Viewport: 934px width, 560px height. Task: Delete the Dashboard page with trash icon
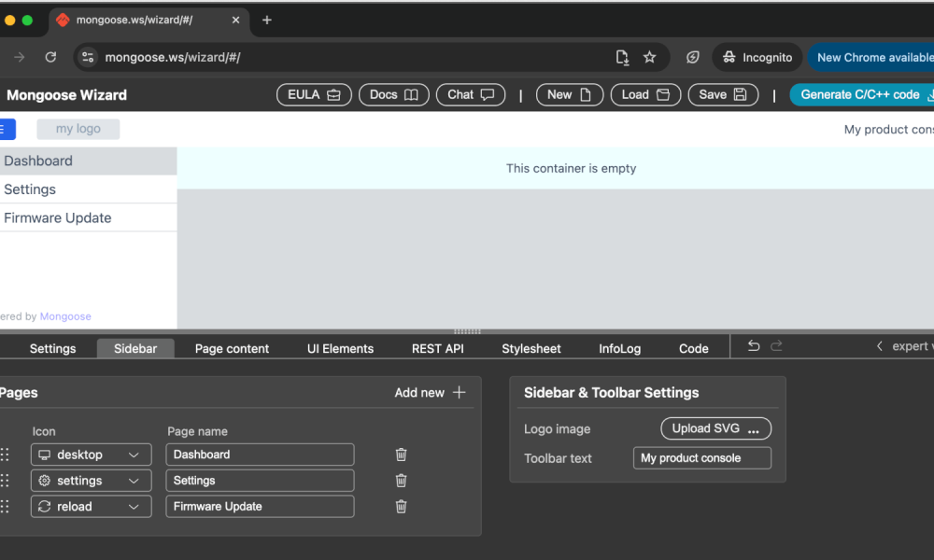tap(401, 455)
